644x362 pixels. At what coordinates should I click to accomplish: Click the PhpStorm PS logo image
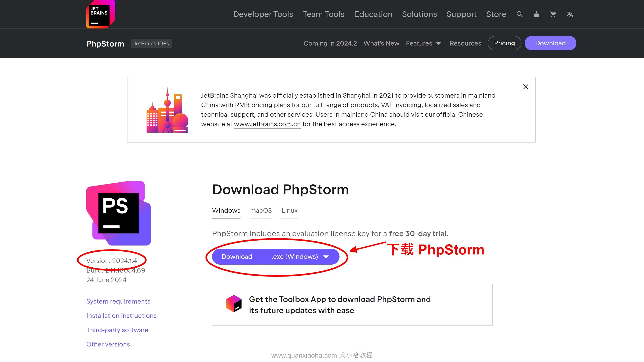(x=119, y=213)
